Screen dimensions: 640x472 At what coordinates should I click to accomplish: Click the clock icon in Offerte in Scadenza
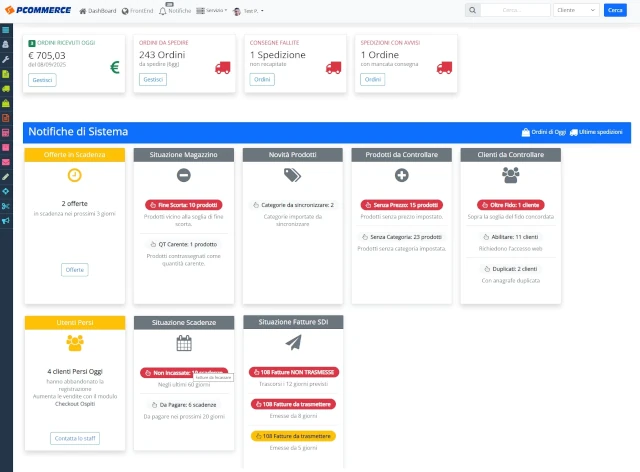pos(74,176)
